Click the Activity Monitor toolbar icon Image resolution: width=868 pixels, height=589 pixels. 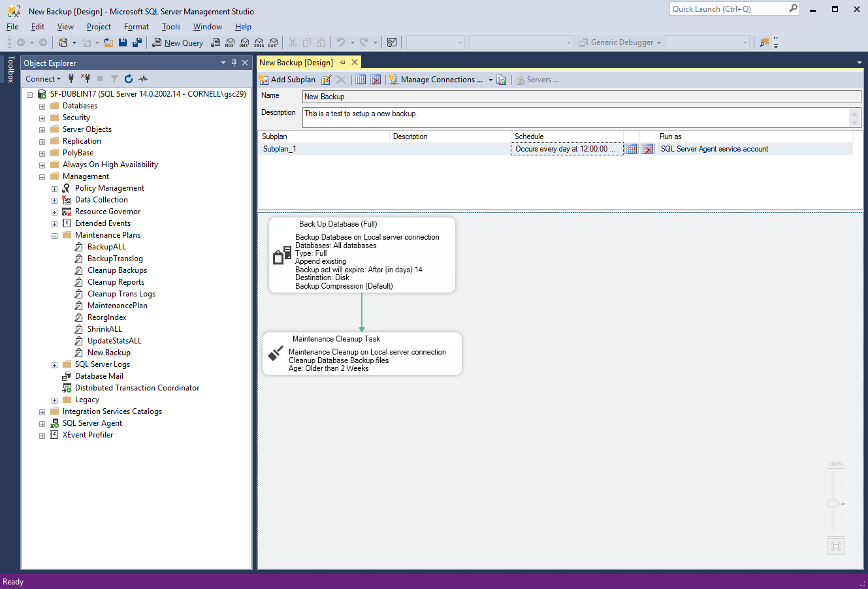point(392,42)
